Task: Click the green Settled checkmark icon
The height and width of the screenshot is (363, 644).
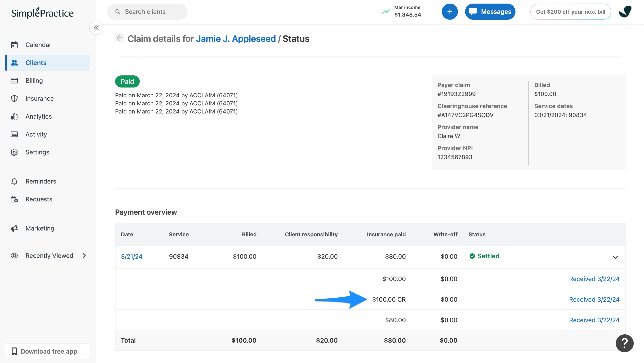Action: pos(472,256)
